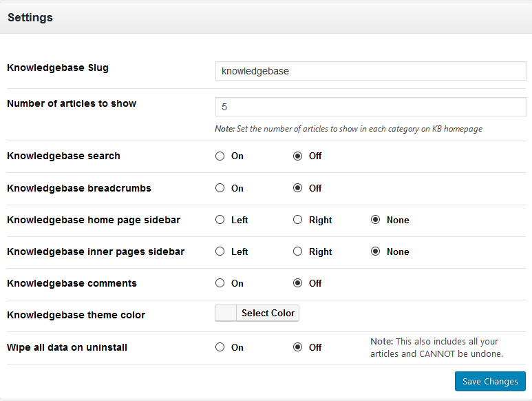The width and height of the screenshot is (532, 401).
Task: Click the Knowledgebase Slug input field
Action: 370,71
